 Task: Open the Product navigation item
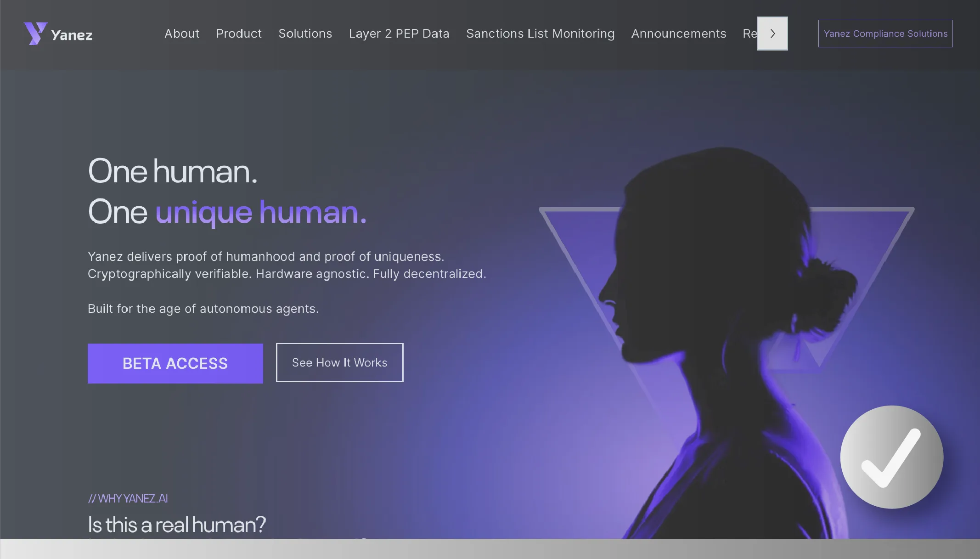click(239, 34)
